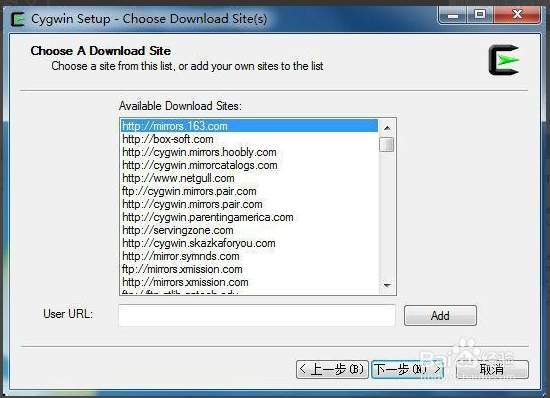
Task: Choose the http://cygwin.mirrors.pair.com entry
Action: [249, 204]
